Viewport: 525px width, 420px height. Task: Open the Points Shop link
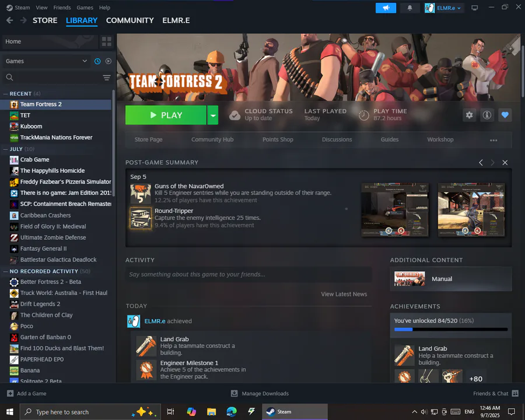click(278, 139)
